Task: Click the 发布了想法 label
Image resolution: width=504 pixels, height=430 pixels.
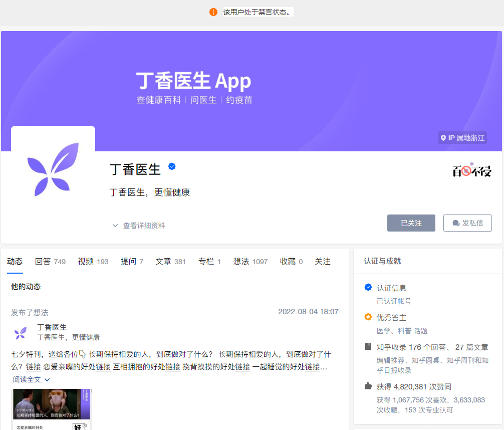Action: 30,312
